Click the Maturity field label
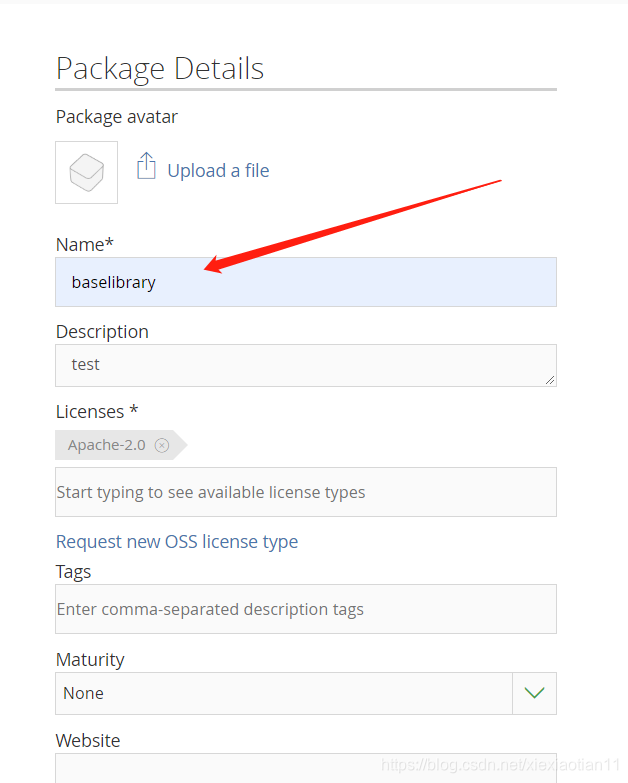This screenshot has width=628, height=783. pyautogui.click(x=90, y=660)
